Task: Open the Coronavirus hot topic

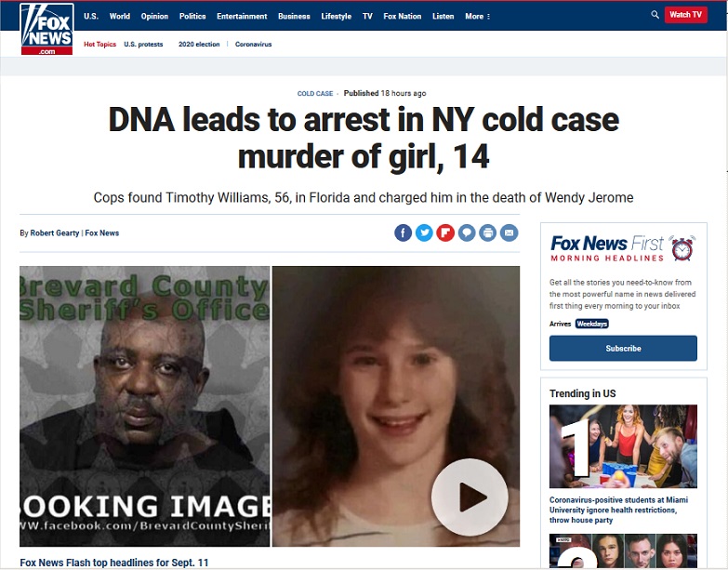Action: 253,44
